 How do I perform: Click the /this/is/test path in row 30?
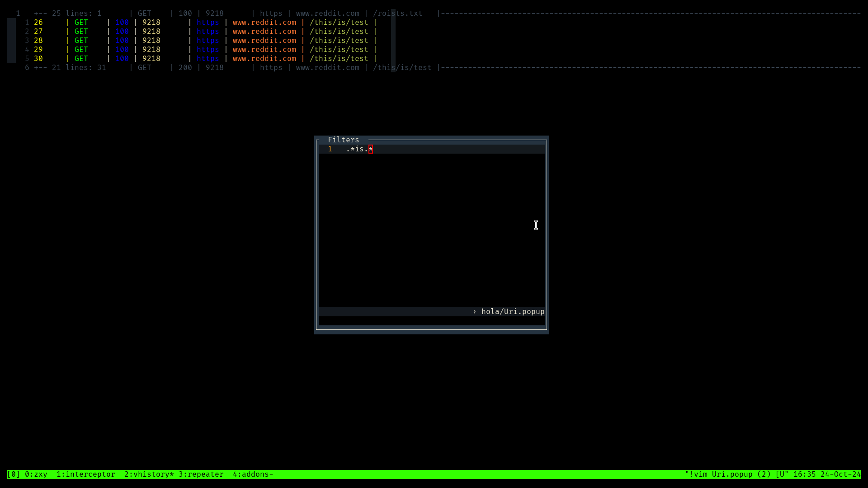pyautogui.click(x=339, y=59)
